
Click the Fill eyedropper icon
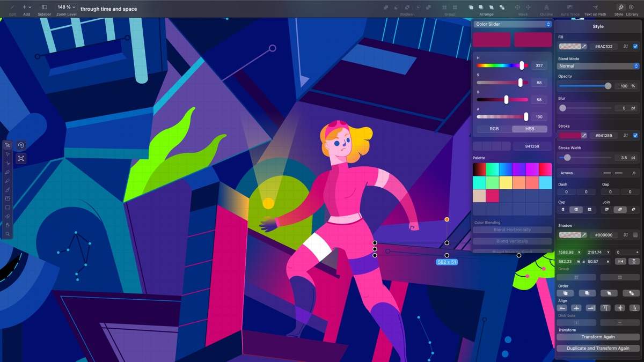[x=584, y=47]
